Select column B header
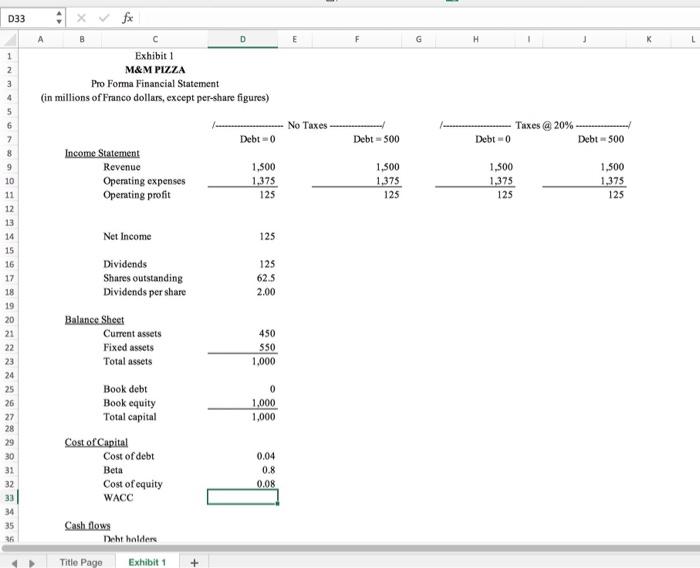 [x=82, y=39]
